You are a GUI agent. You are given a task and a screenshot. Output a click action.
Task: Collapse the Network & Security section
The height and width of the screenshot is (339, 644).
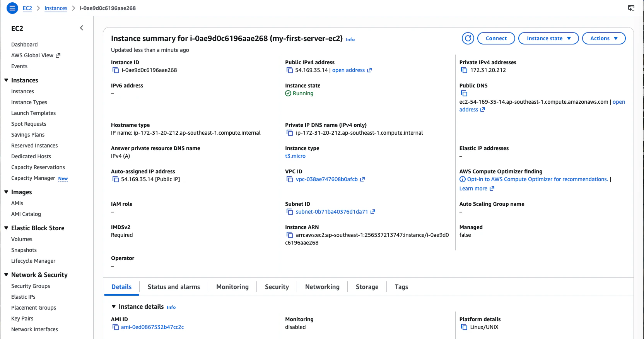6,275
